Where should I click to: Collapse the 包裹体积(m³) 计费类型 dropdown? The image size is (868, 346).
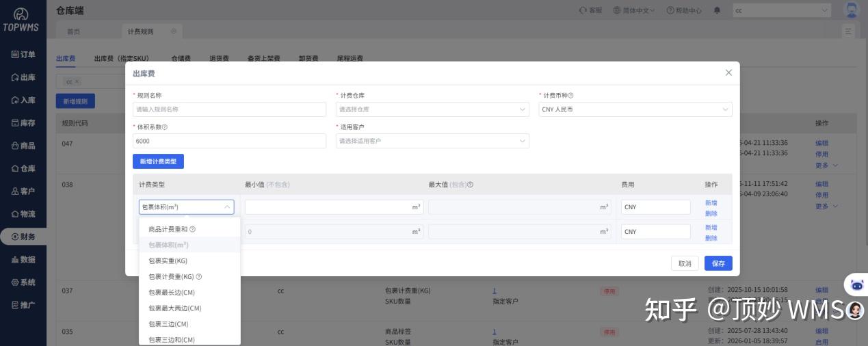pyautogui.click(x=187, y=207)
